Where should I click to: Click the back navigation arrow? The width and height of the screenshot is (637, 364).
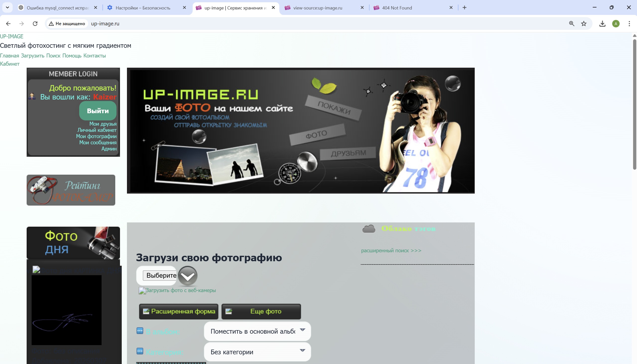(x=8, y=23)
